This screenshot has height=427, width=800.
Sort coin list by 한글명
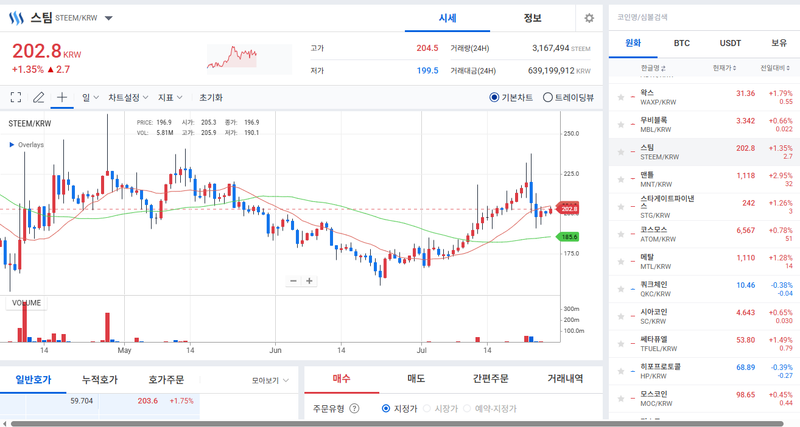coord(653,68)
